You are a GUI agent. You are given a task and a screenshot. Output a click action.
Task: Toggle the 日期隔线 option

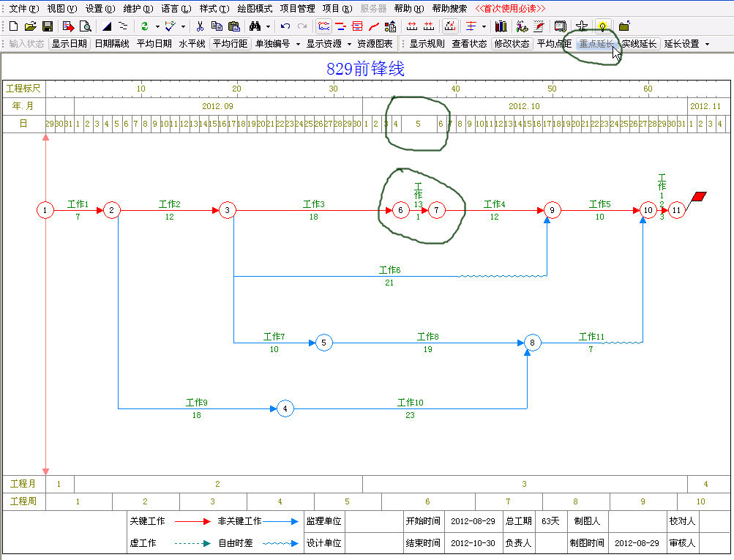[x=112, y=43]
